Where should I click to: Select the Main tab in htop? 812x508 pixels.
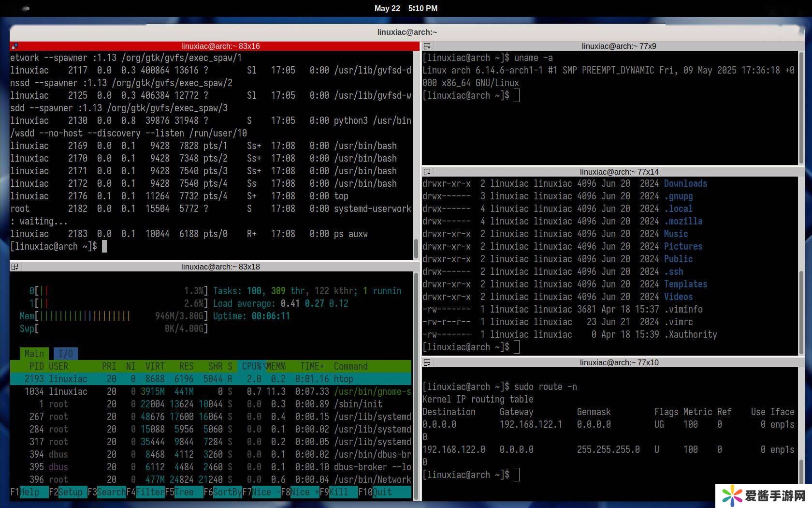point(34,354)
